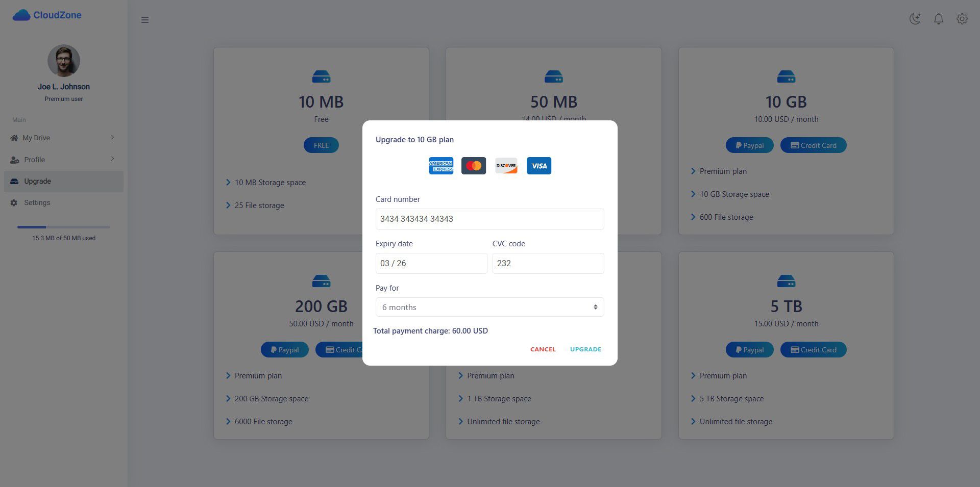Viewport: 980px width, 487px height.
Task: Expand the My Drive chevron
Action: click(113, 137)
